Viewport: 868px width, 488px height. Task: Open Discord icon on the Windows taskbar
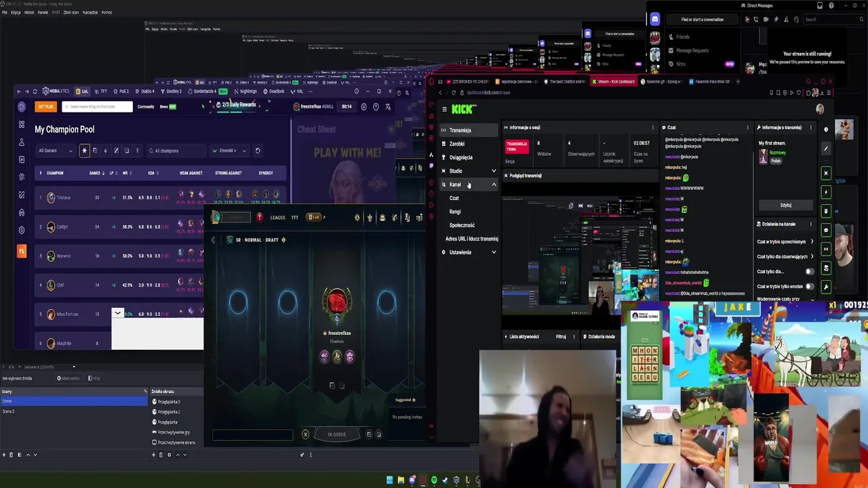[412, 481]
